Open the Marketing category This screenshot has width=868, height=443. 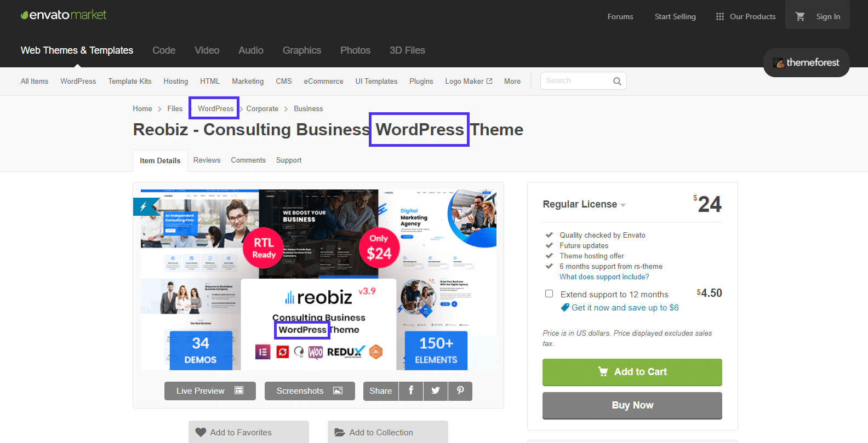point(248,81)
